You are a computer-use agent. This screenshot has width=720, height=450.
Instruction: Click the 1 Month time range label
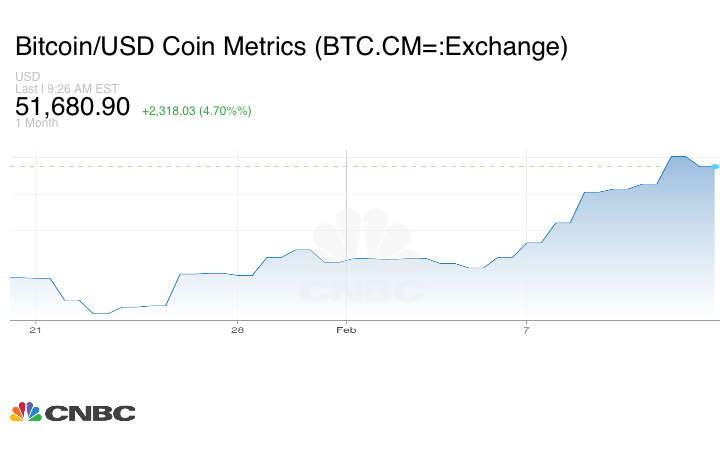coord(37,123)
